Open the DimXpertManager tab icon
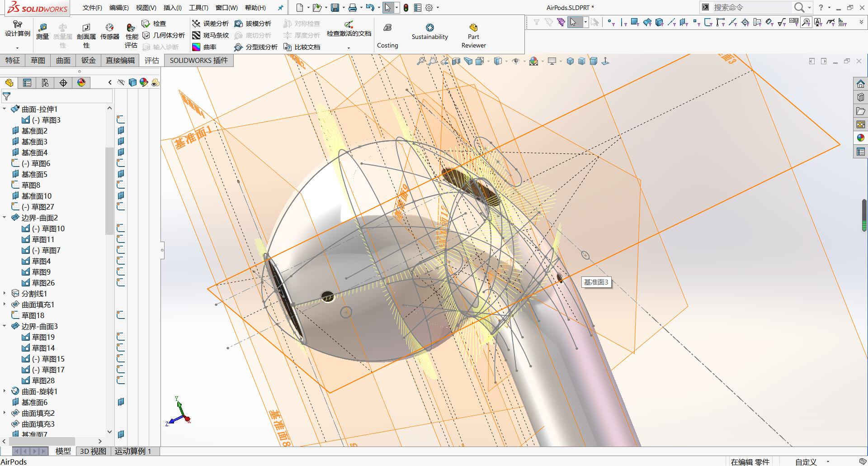The width and height of the screenshot is (868, 466). pos(63,83)
